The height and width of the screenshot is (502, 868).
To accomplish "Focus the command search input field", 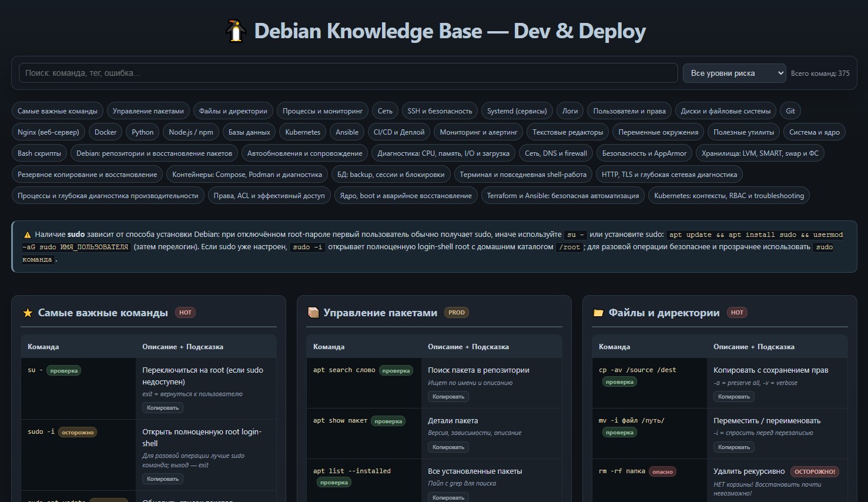I will [348, 73].
